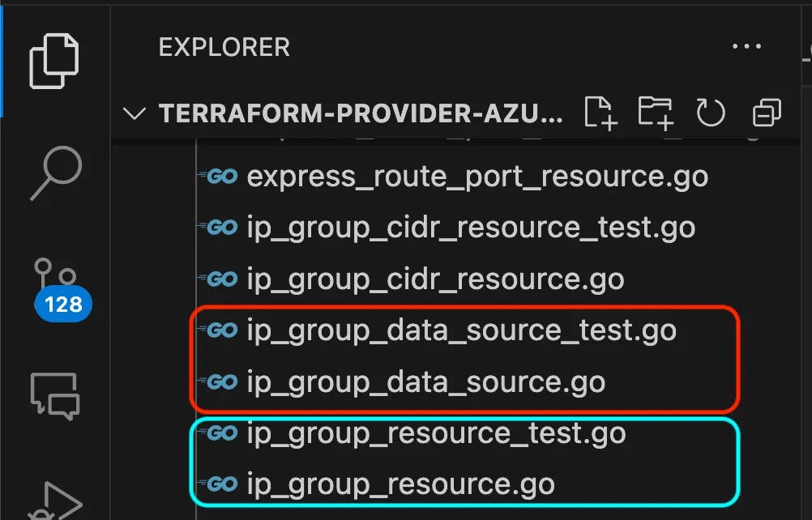Open ip_group_resource_test.go
Screen dimensions: 812x520
coord(437,433)
